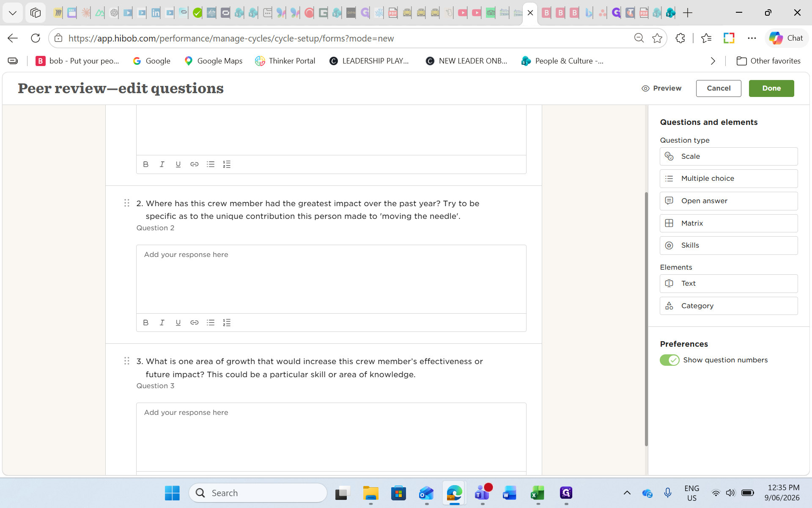Open the form Preview
Image resolution: width=812 pixels, height=508 pixels.
661,88
